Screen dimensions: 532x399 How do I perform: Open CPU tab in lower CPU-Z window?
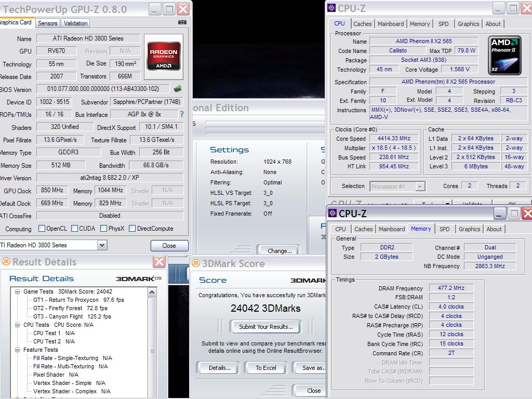click(340, 229)
